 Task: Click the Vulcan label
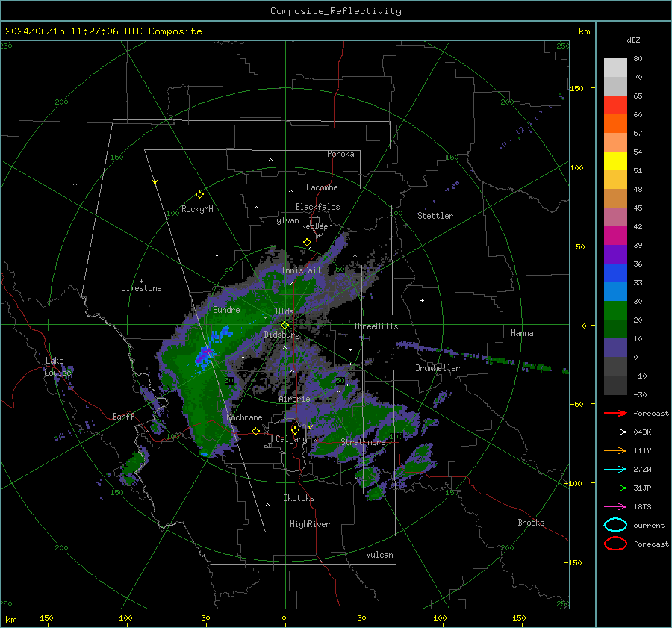[379, 555]
